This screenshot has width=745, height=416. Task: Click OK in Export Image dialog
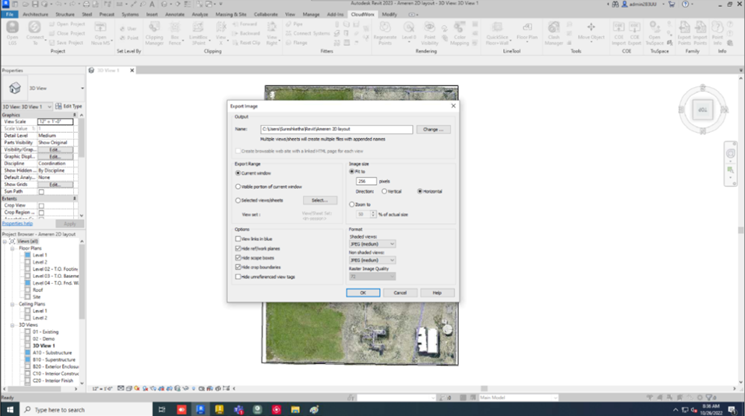(363, 293)
